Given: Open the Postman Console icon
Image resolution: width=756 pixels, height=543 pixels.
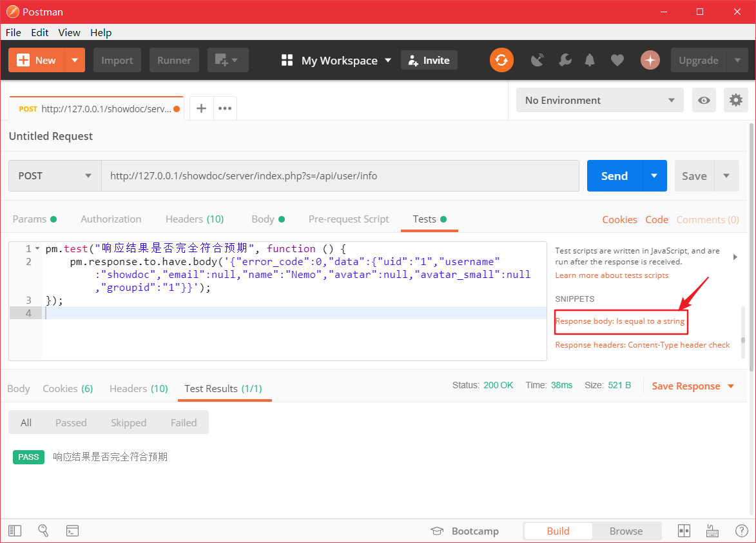Looking at the screenshot, I should (72, 530).
